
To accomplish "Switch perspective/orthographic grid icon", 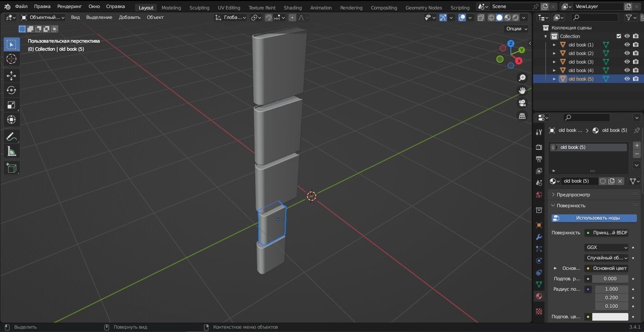I will click(x=522, y=116).
